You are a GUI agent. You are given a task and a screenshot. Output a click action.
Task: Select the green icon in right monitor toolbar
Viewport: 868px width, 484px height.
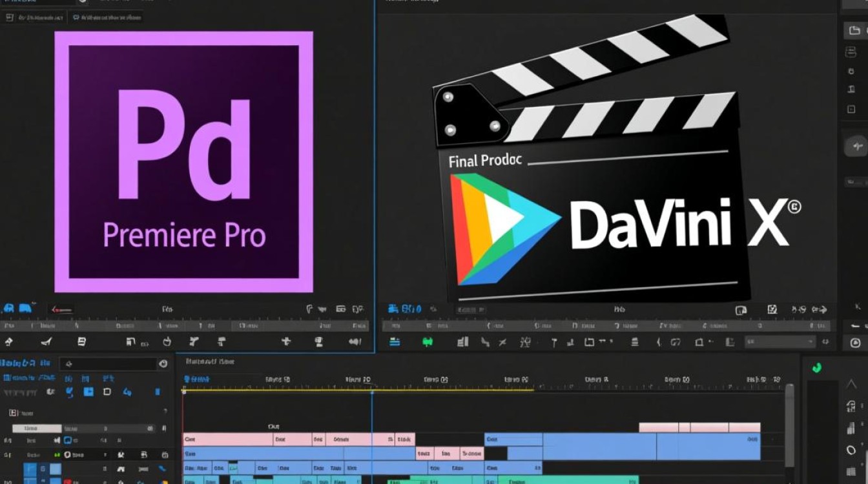[x=428, y=342]
